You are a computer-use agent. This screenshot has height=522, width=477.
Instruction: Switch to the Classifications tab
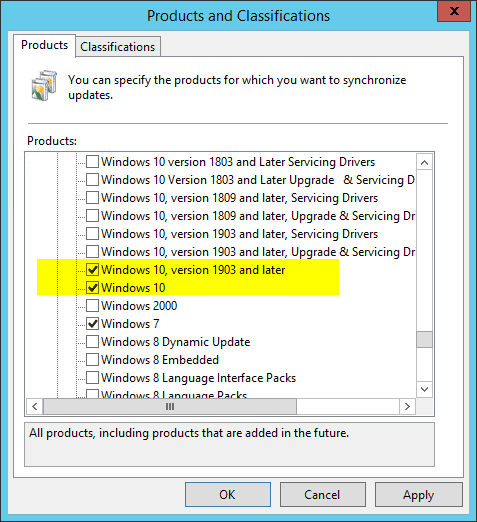pyautogui.click(x=118, y=47)
